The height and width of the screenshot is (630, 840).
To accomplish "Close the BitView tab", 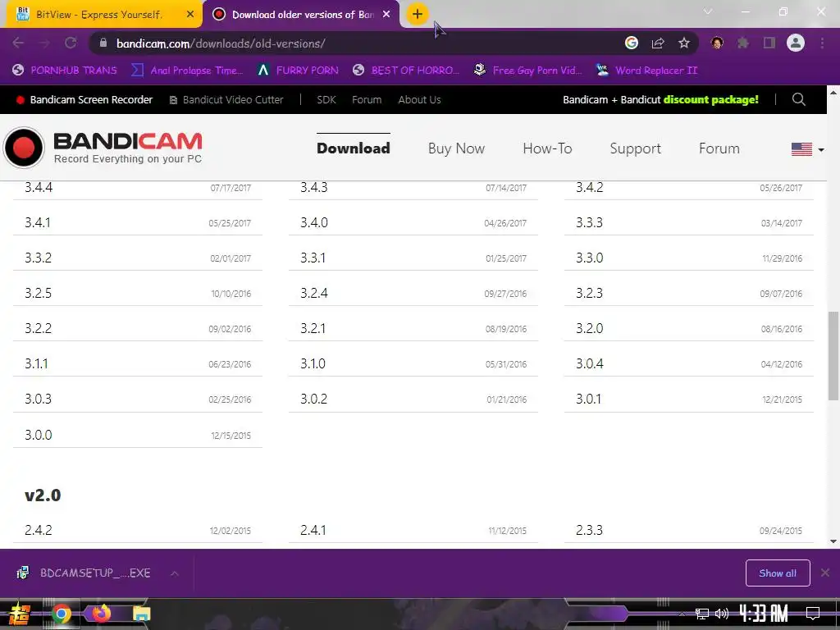I will 190,15.
